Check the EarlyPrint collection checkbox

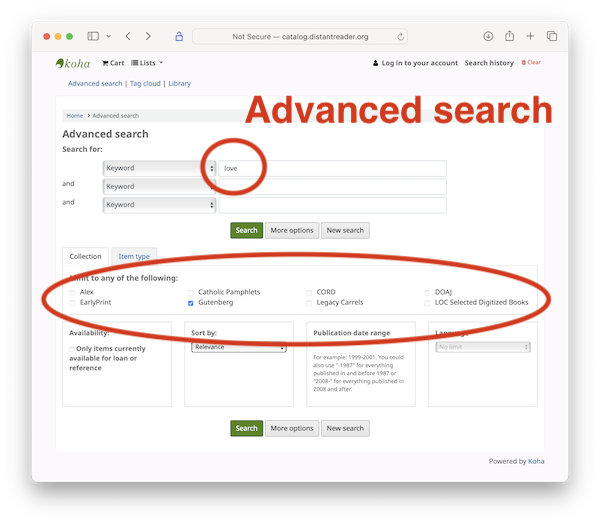tap(72, 302)
